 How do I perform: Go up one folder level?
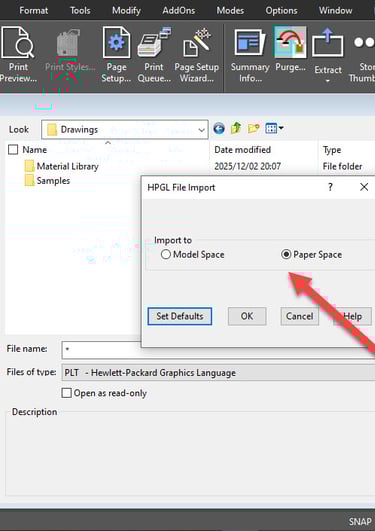coord(236,128)
